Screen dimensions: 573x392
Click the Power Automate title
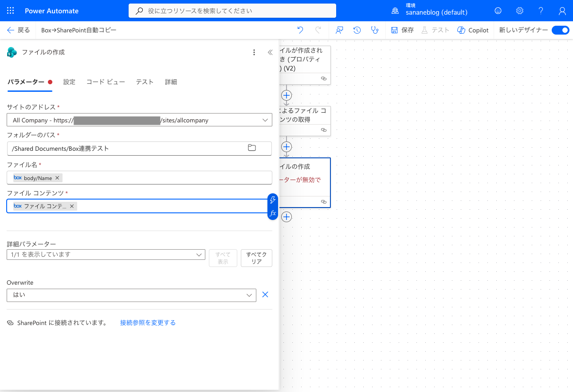(52, 11)
